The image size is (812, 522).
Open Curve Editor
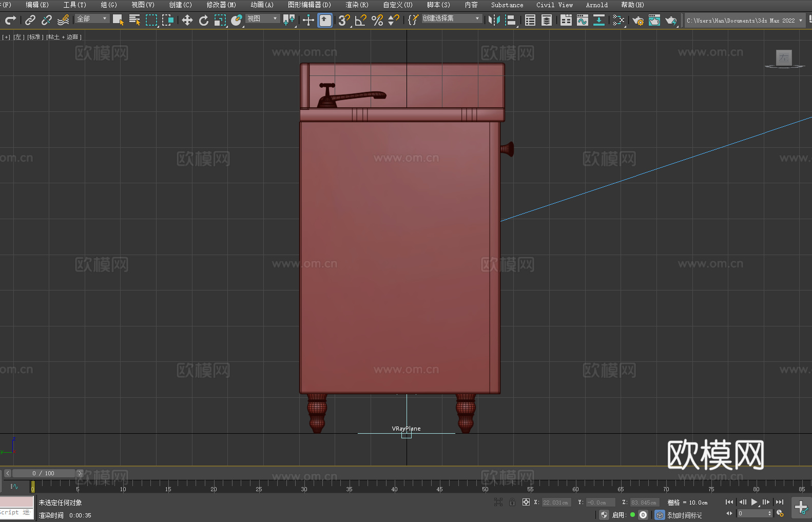583,20
